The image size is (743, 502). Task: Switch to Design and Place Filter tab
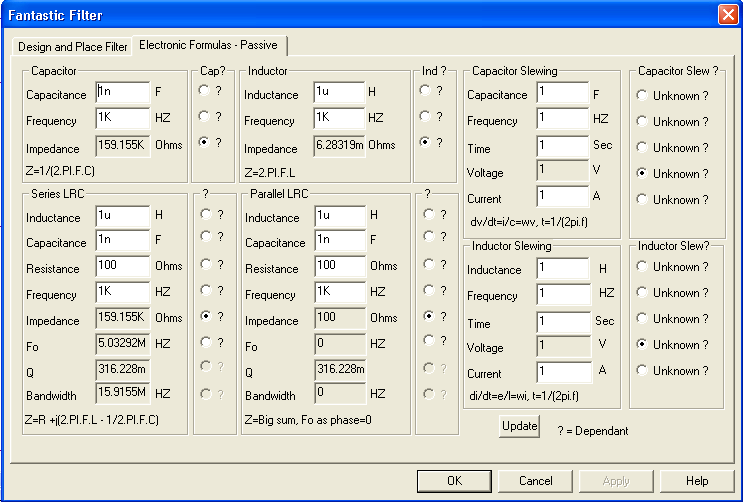73,47
